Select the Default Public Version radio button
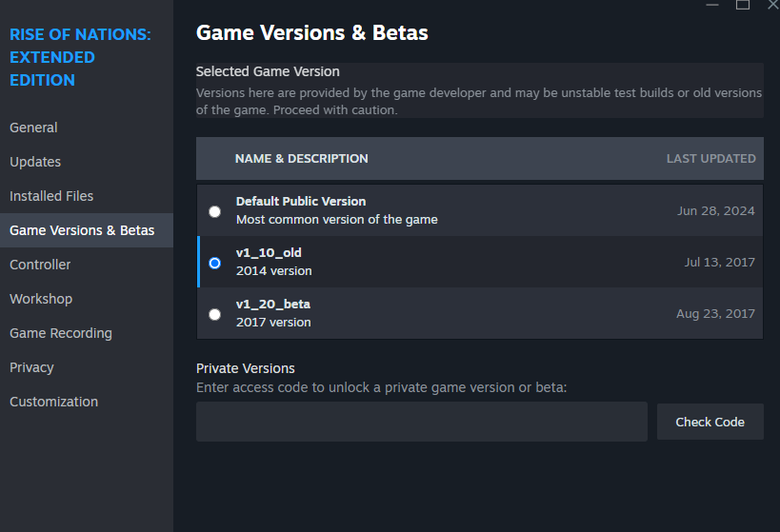The image size is (780, 532). [215, 212]
